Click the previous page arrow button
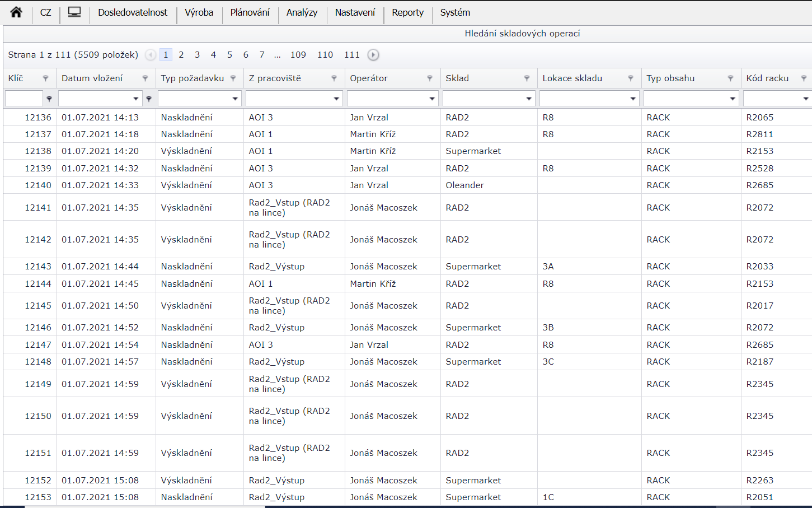This screenshot has width=812, height=508. click(150, 55)
